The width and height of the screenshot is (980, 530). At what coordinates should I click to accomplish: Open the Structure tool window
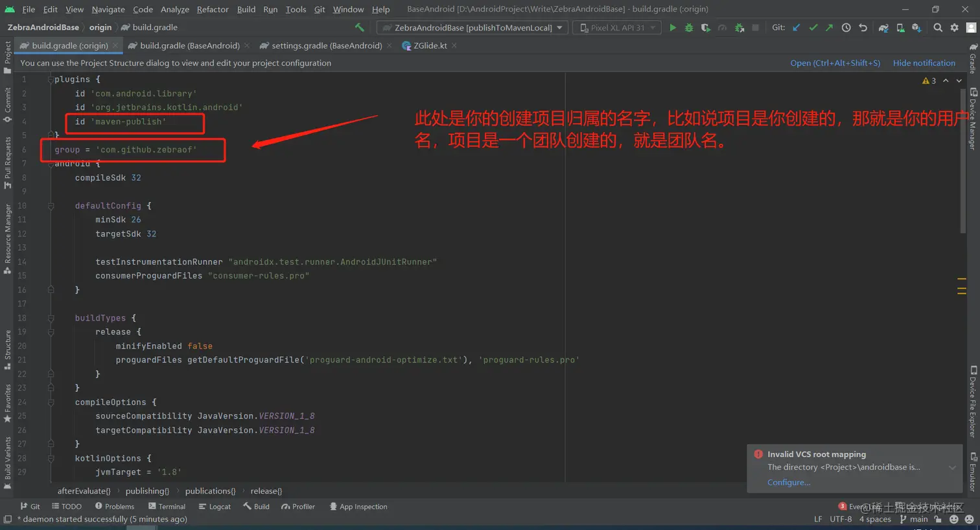click(x=7, y=350)
